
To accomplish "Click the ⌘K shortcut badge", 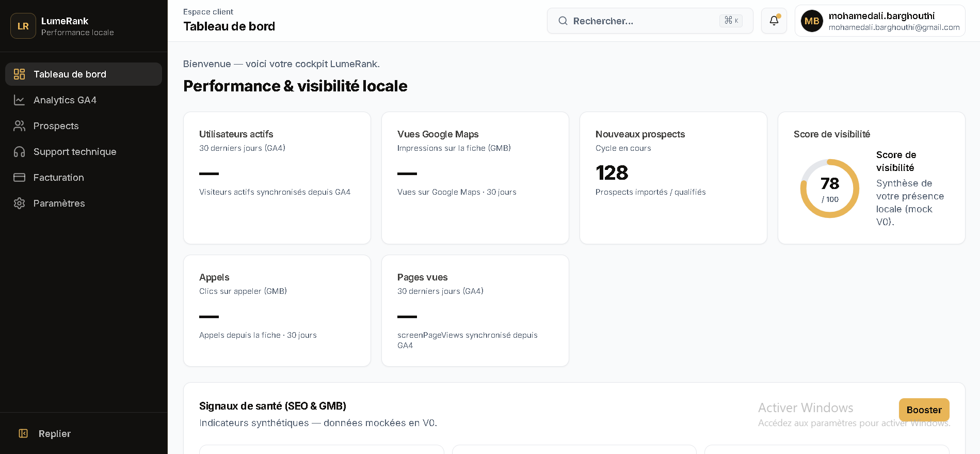I will pos(731,21).
